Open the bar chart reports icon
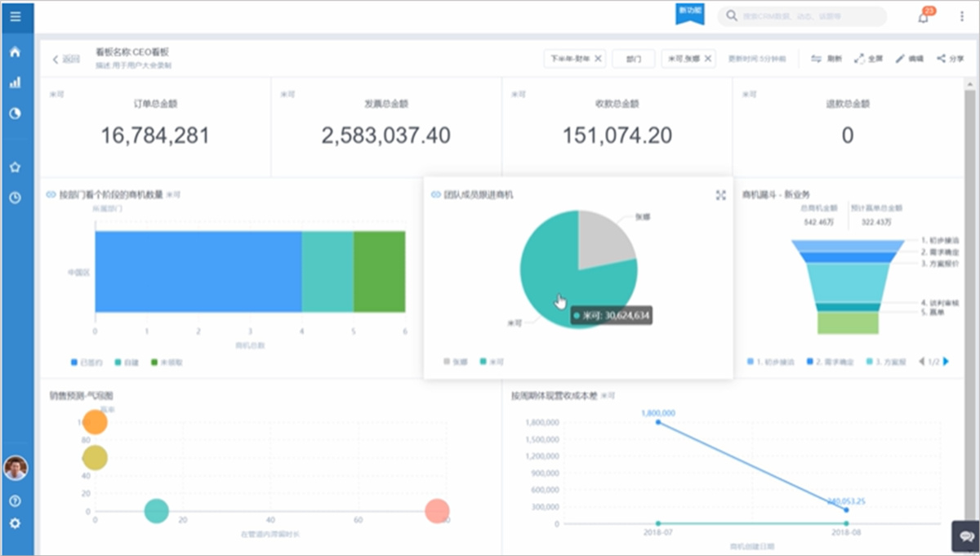Viewport: 980px width, 556px height. click(15, 82)
